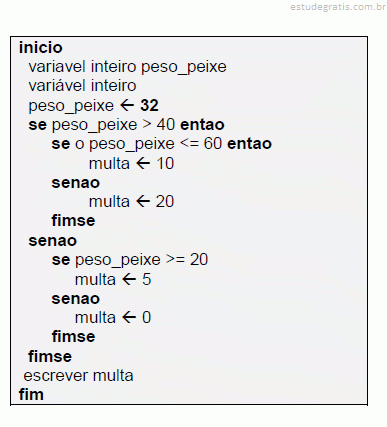Click the 'escrever multa' line
This screenshot has width=387, height=427.
(x=78, y=376)
